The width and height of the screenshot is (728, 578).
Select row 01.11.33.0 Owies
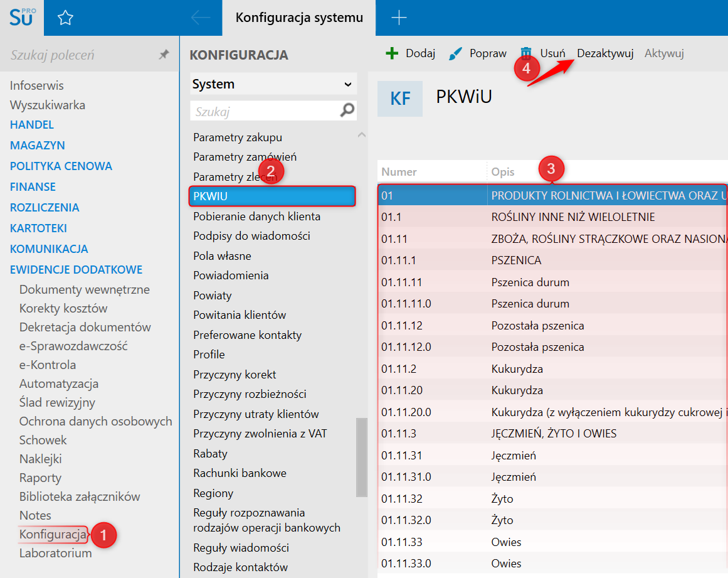point(552,564)
